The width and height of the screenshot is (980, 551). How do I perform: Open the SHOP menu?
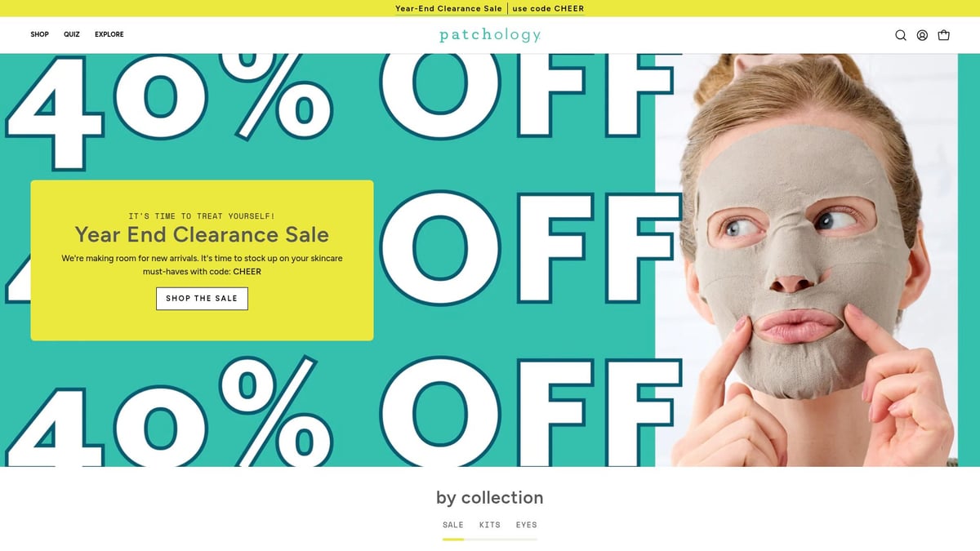(40, 34)
